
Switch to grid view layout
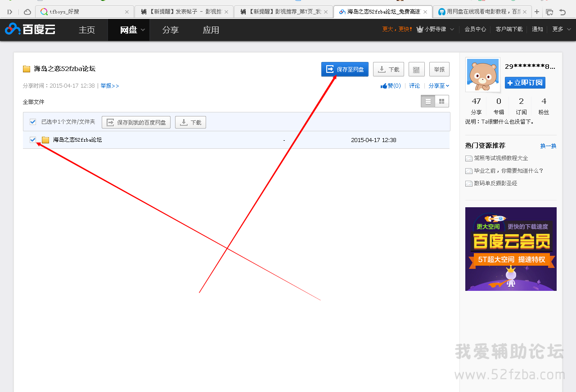tap(442, 101)
